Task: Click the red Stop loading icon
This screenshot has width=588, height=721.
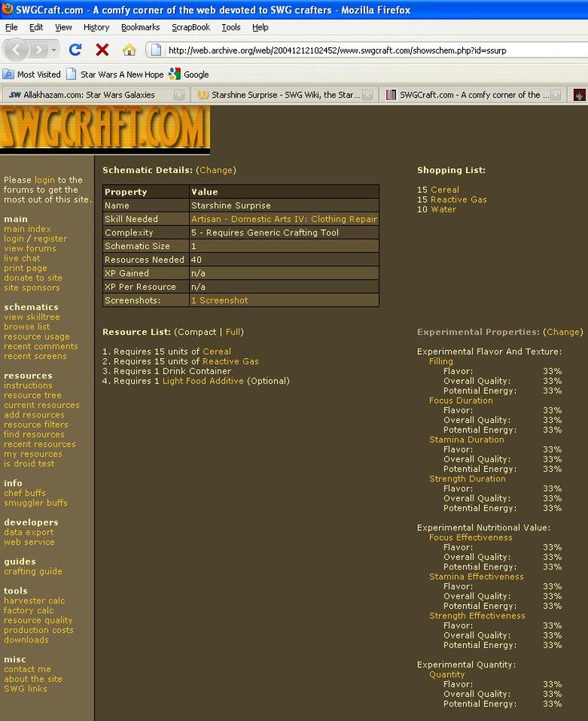Action: click(x=102, y=50)
